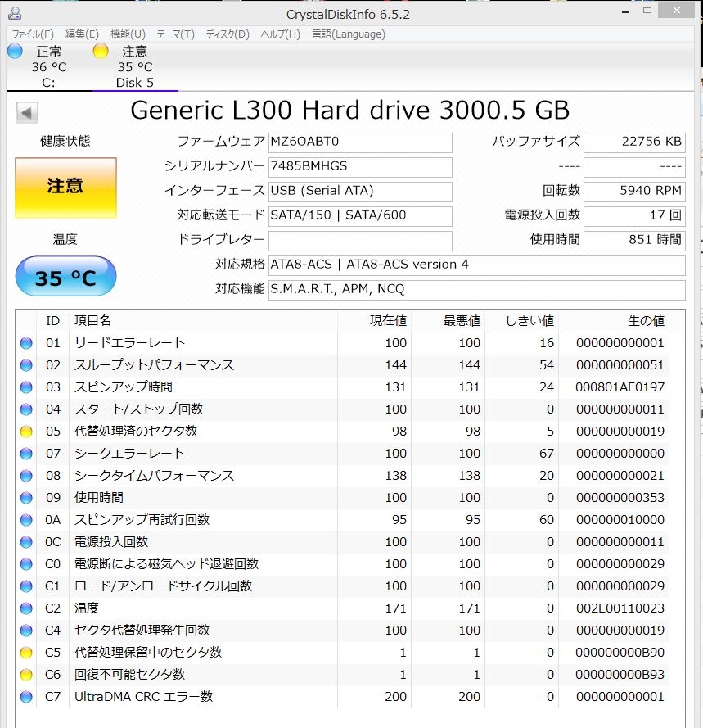This screenshot has height=728, width=703.
Task: Click status orb of attribute C0
Action: coord(26,564)
